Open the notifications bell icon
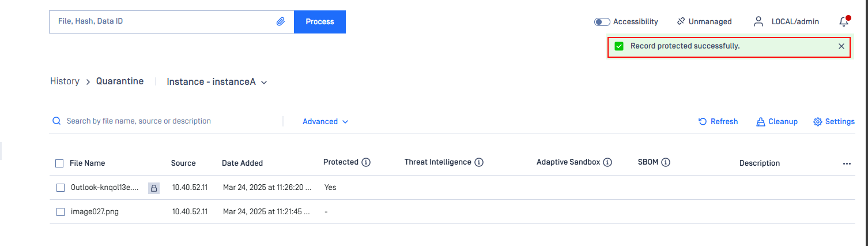868x246 pixels. [x=844, y=21]
